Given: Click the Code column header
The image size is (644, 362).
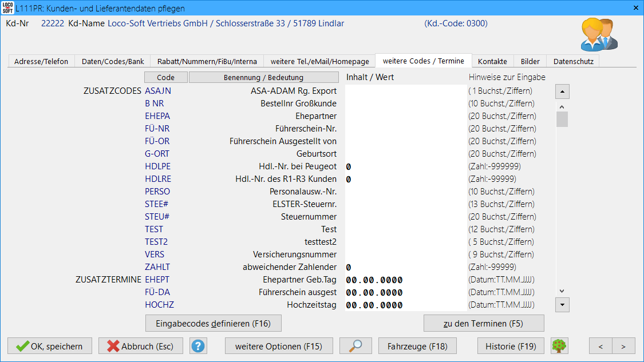Looking at the screenshot, I should 165,77.
